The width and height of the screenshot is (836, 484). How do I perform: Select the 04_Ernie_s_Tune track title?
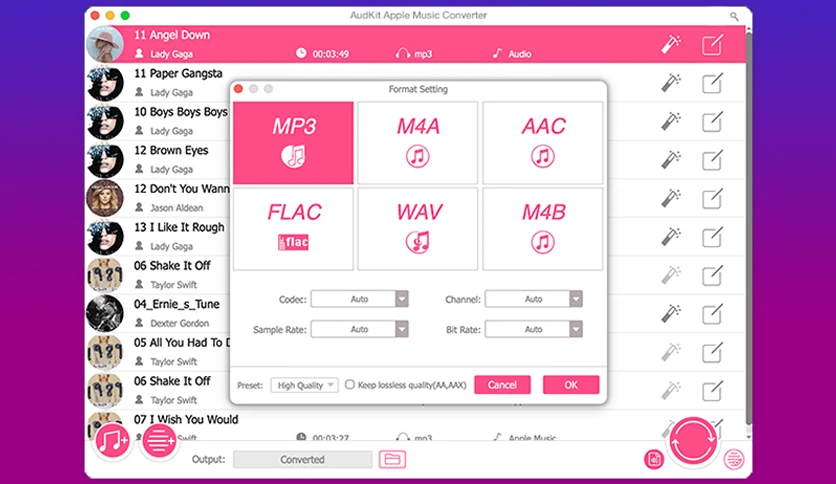pos(176,304)
